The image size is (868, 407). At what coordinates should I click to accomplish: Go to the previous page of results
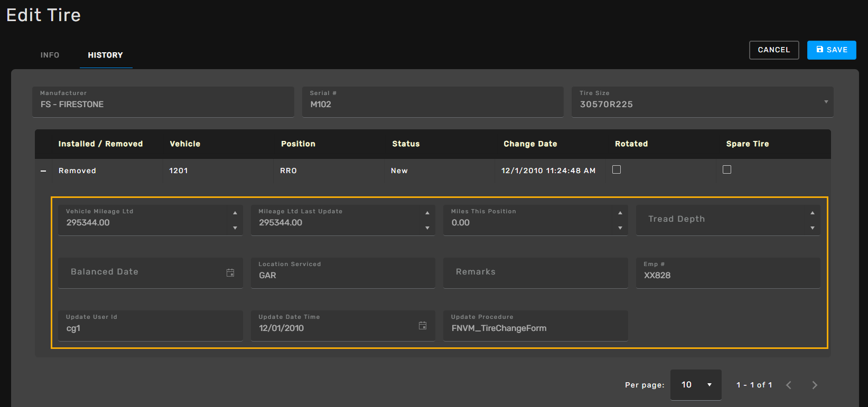click(789, 385)
